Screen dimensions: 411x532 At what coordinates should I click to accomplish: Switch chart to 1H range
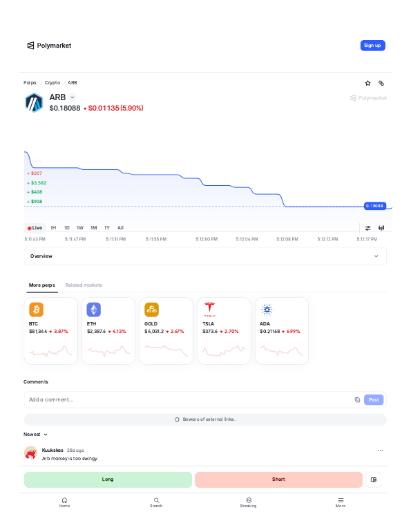tap(53, 228)
